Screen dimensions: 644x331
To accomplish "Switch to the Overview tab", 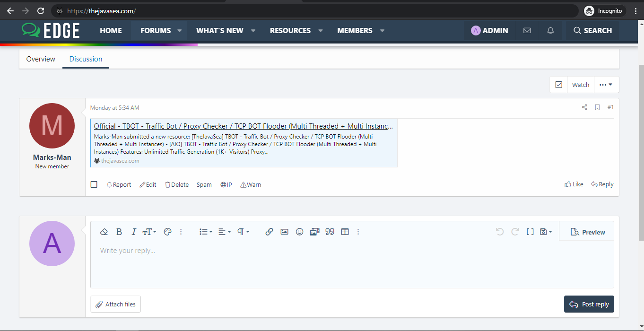I will pos(41,59).
